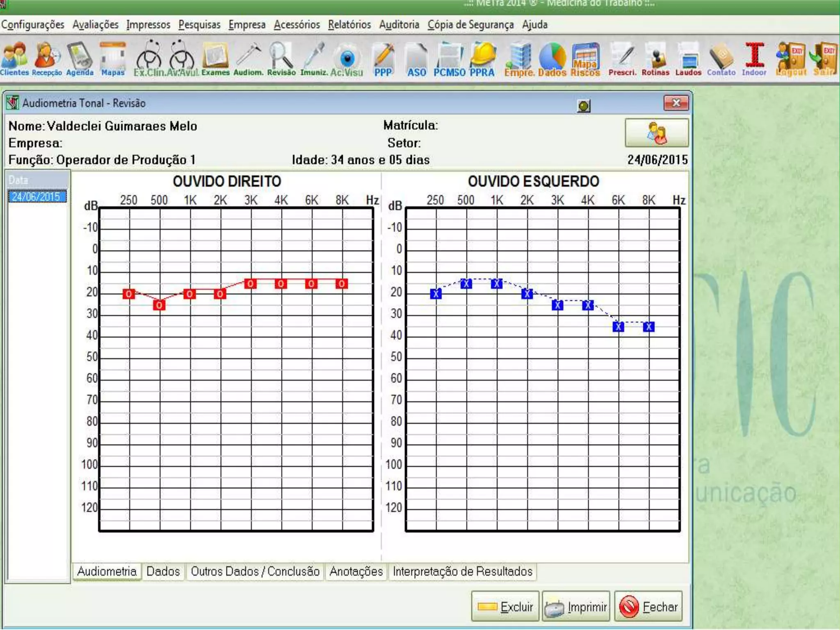This screenshot has height=630, width=840.
Task: Switch to the Dados tab
Action: (x=163, y=571)
